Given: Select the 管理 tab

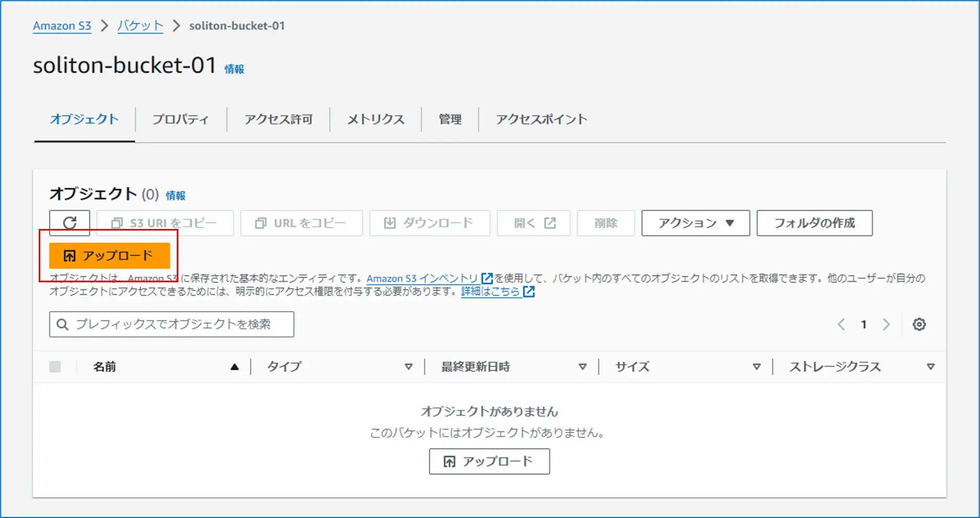Looking at the screenshot, I should point(450,120).
